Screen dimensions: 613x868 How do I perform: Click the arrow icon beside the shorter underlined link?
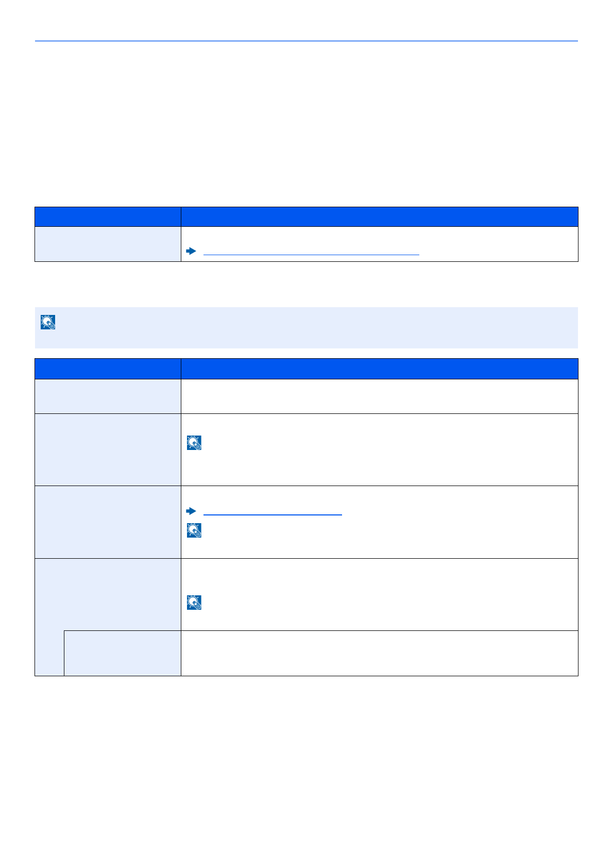(191, 511)
